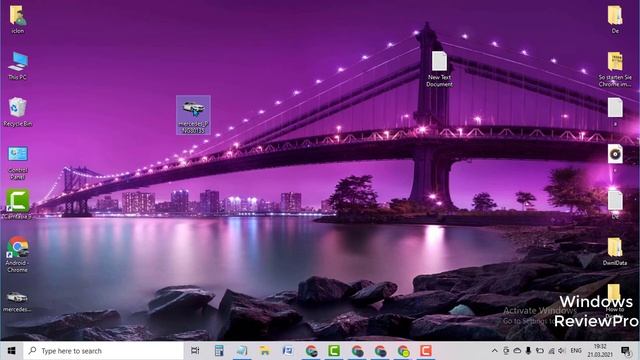Select the Control Panel desktop shortcut

[x=18, y=162]
